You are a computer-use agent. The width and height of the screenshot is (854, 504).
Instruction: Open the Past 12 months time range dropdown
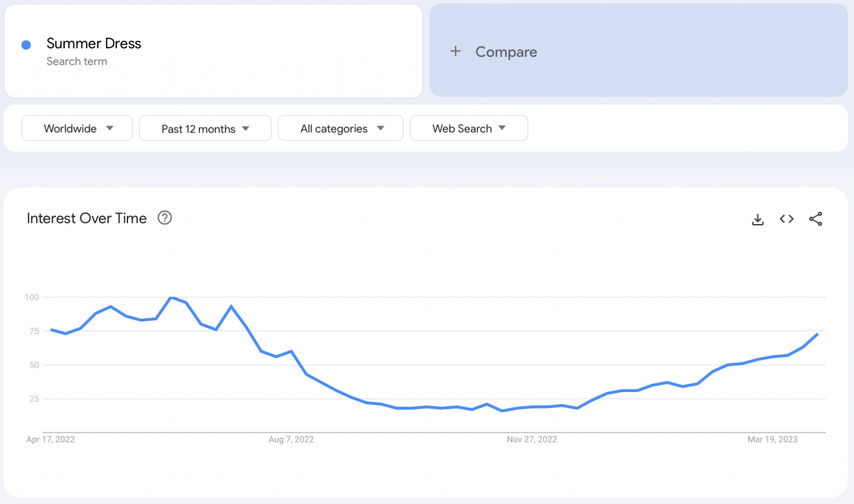tap(205, 129)
